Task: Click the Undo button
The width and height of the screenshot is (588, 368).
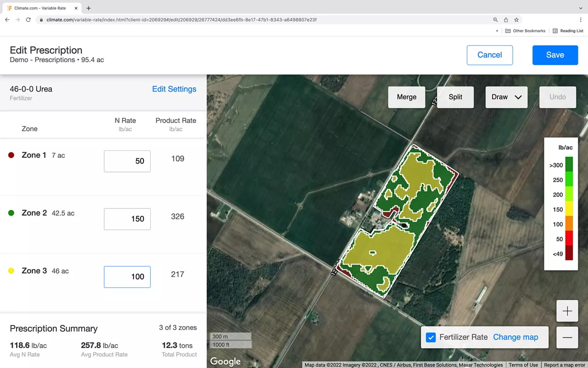Action: tap(558, 97)
